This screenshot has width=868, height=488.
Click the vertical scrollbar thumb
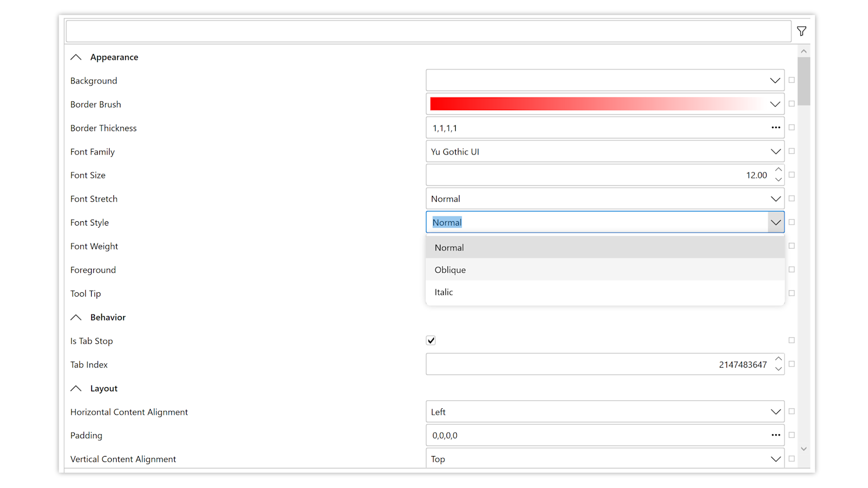coord(804,81)
